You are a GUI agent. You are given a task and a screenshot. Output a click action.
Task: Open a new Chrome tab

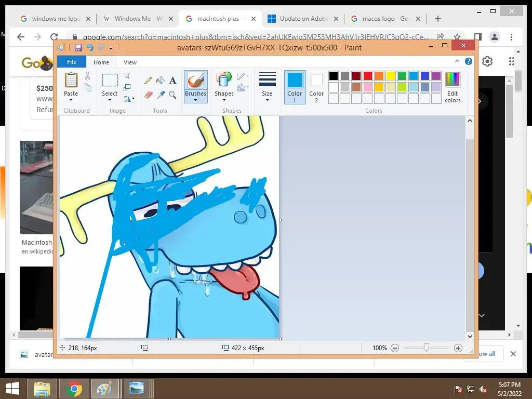click(x=437, y=19)
